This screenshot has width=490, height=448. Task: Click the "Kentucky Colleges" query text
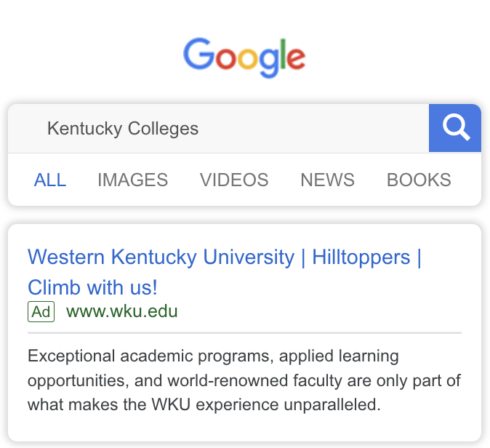(x=123, y=129)
